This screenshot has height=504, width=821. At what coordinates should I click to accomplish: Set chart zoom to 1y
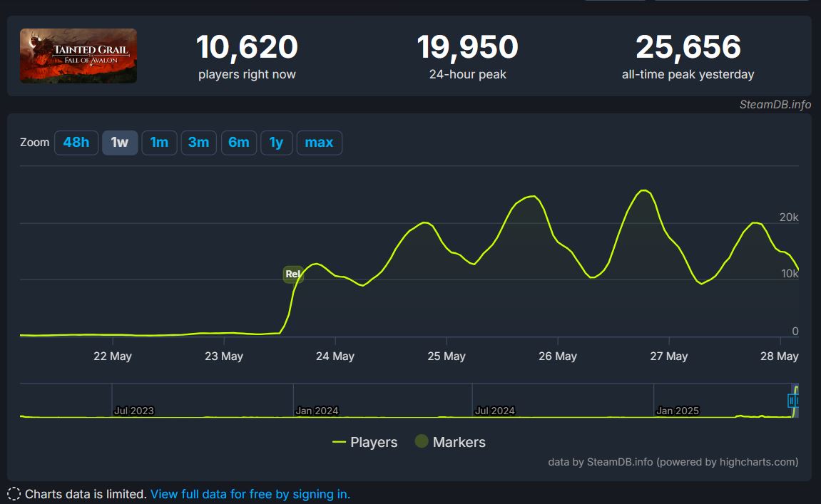(x=277, y=143)
